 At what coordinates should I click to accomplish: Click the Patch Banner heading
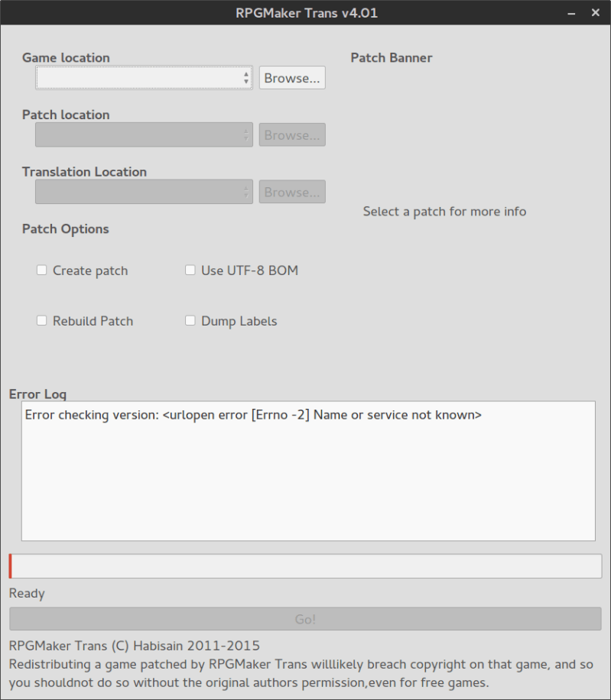point(392,57)
